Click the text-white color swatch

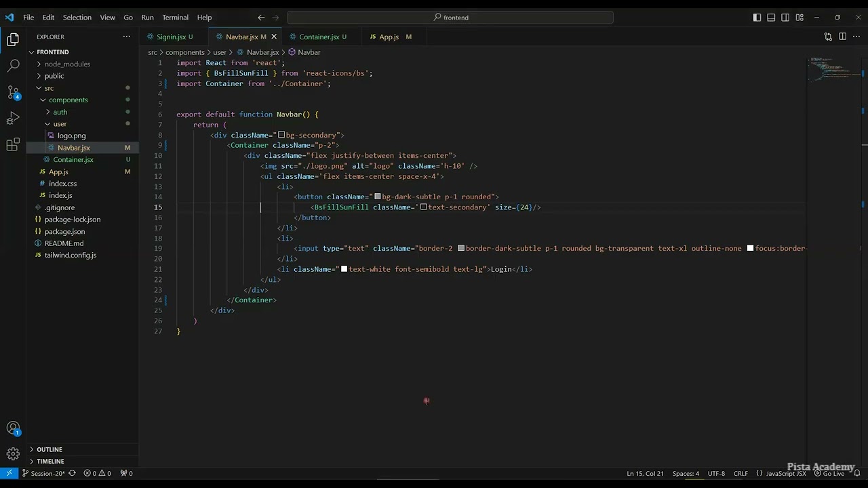point(344,269)
